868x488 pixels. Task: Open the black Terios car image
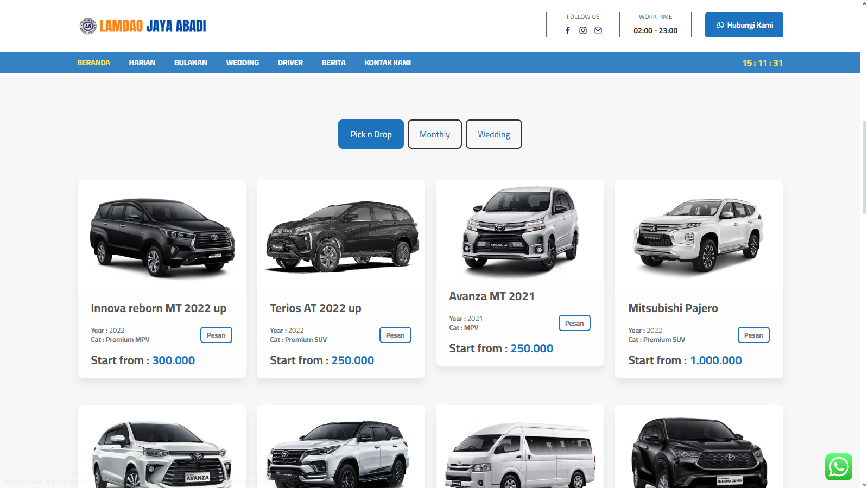point(341,237)
